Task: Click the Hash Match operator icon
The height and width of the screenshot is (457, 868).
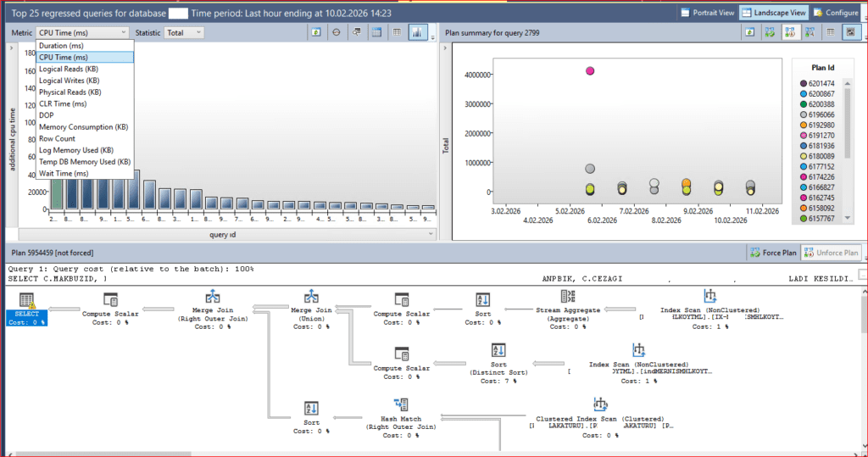Action: click(401, 406)
